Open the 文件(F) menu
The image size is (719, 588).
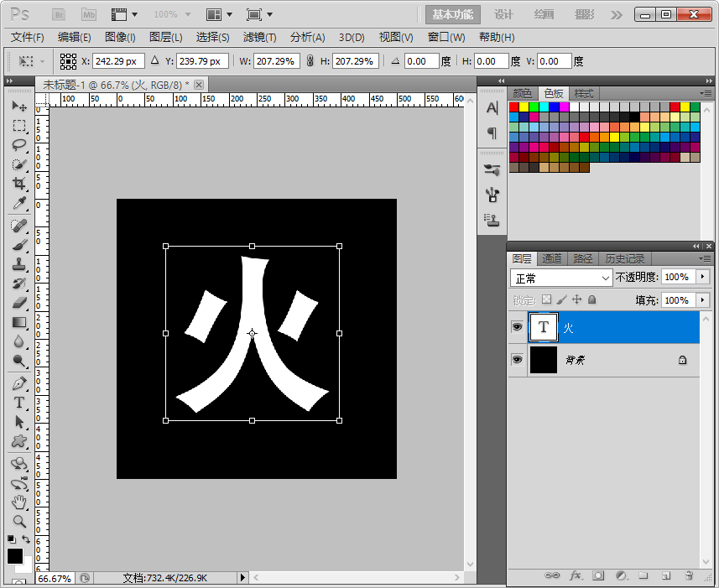pos(27,37)
